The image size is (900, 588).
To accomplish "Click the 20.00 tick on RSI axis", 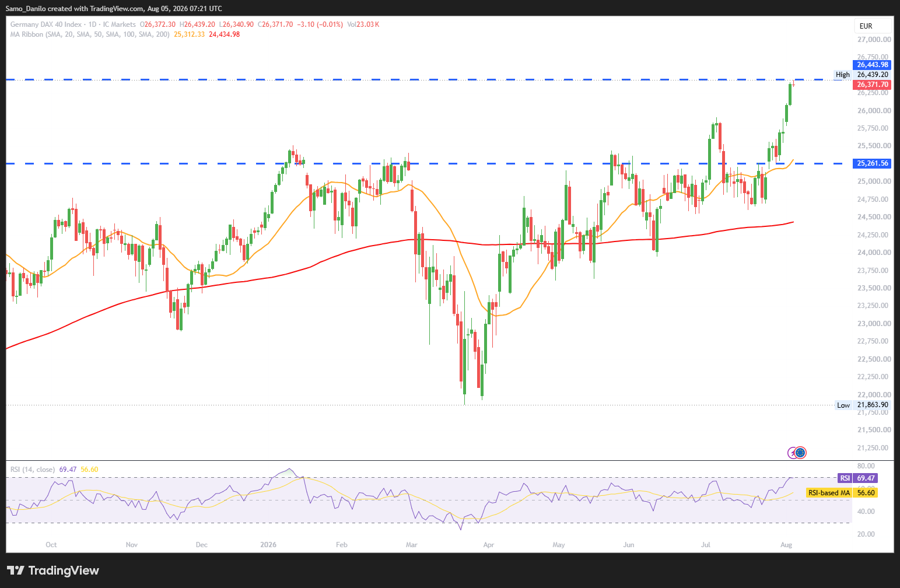I will pos(866,534).
